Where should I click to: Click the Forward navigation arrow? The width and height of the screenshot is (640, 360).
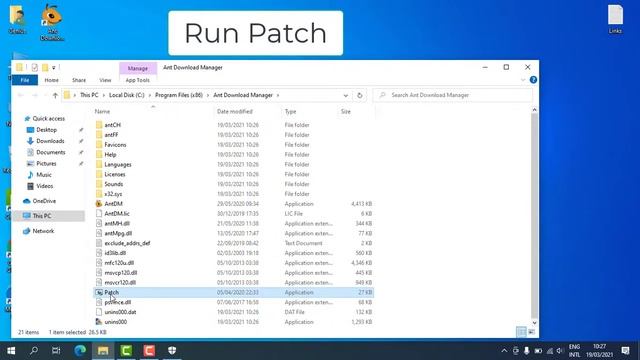click(x=35, y=95)
